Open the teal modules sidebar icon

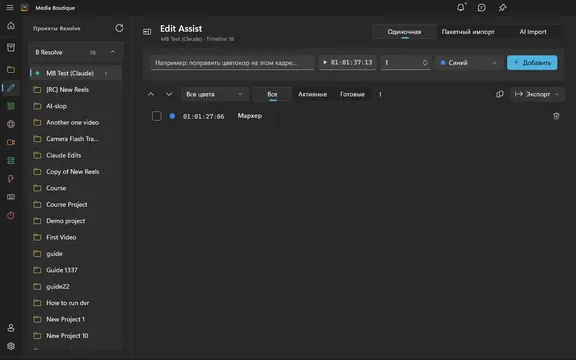click(11, 161)
